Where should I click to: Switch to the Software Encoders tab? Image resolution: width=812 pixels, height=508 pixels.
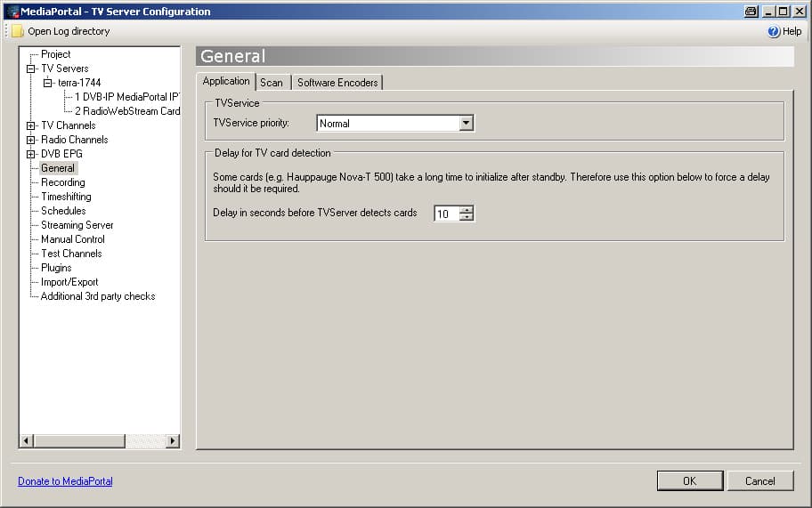[337, 83]
